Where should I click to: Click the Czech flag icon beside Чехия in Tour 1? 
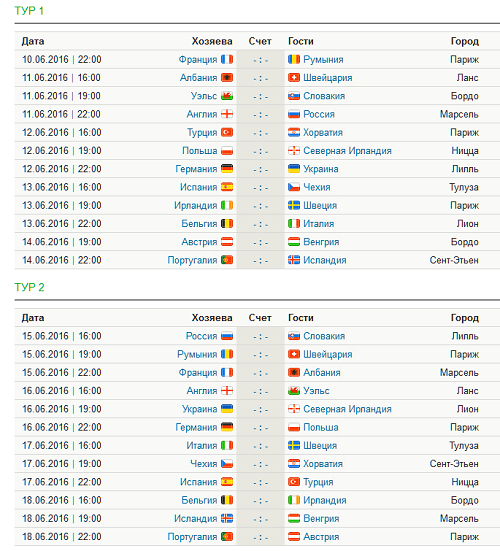(294, 187)
